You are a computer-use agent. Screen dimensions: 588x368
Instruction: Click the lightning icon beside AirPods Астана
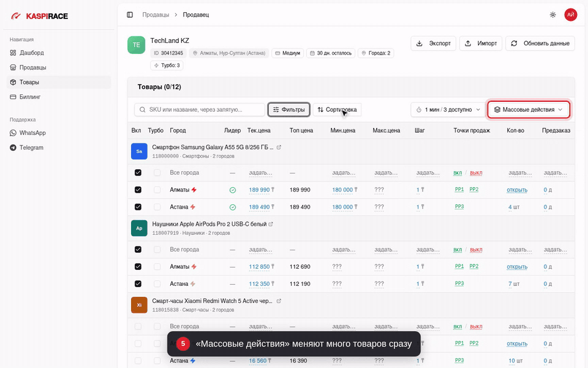[193, 283]
